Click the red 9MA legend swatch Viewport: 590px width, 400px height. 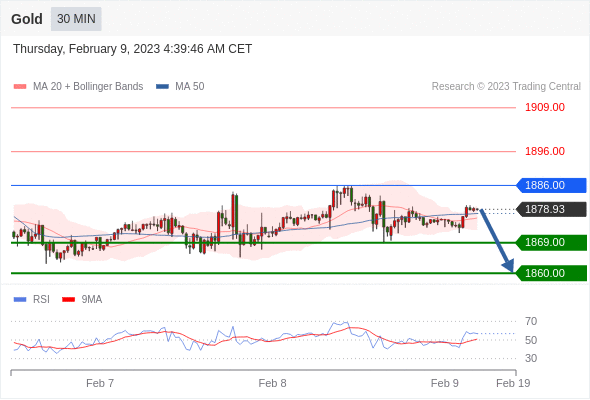[x=68, y=300]
